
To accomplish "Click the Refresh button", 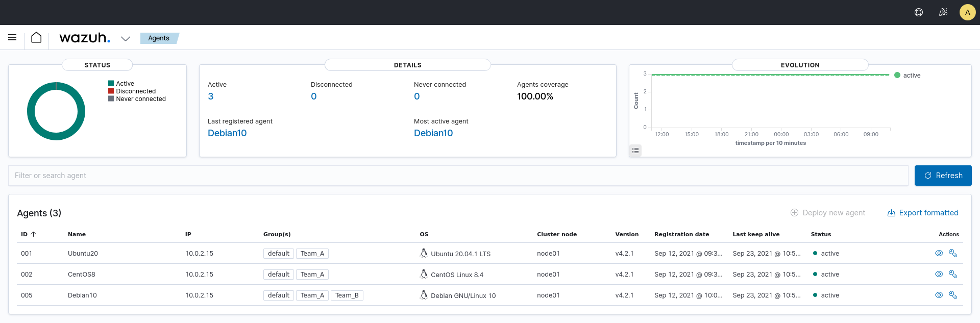I will [x=943, y=176].
